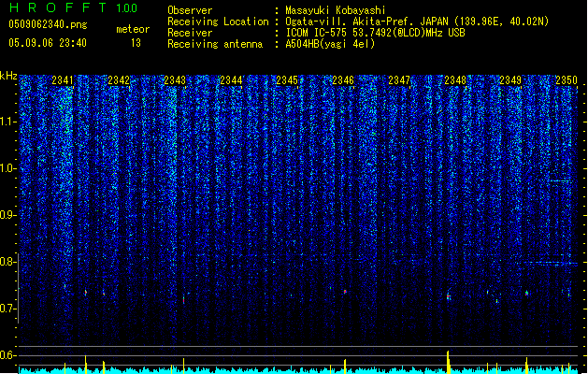Click the Observer name Masayuki Kobayashi
The width and height of the screenshot is (588, 374).
[336, 10]
